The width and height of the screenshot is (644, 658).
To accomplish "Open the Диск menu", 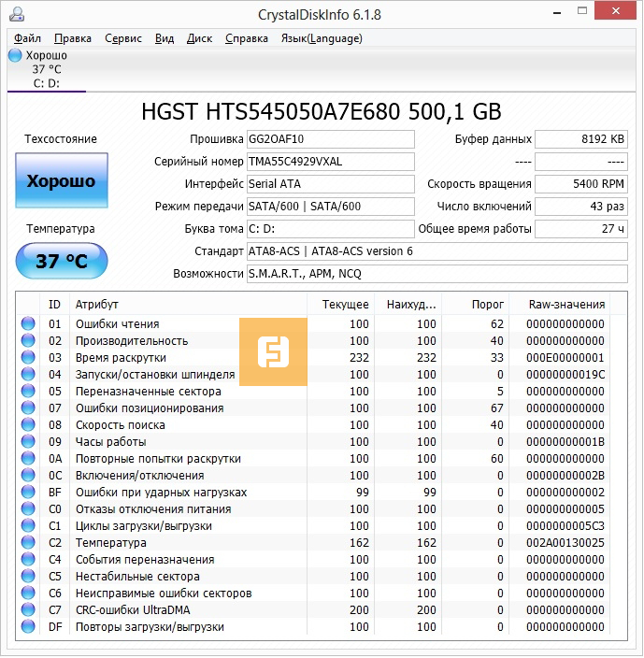I will [x=199, y=38].
